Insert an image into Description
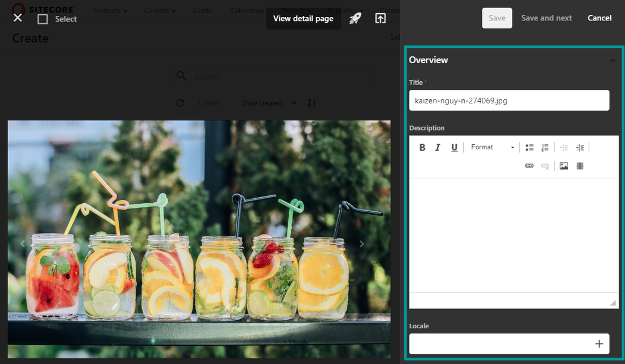The height and width of the screenshot is (364, 625). 564,166
